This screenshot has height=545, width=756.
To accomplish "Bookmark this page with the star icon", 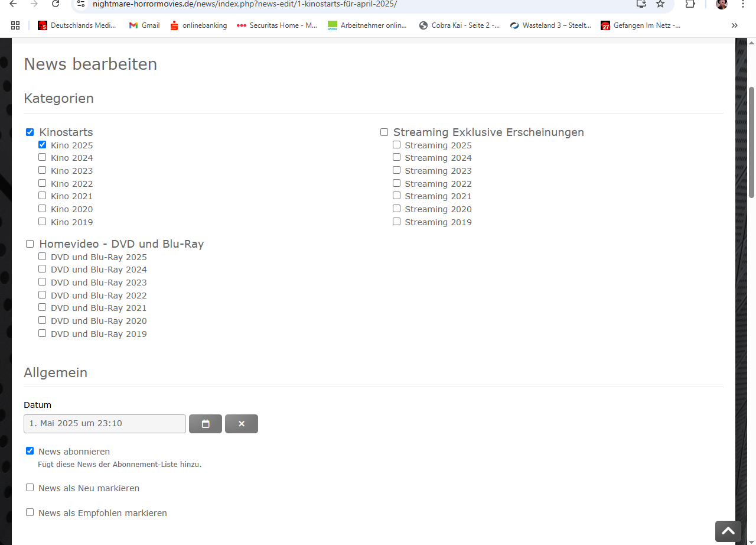I will 660,4.
